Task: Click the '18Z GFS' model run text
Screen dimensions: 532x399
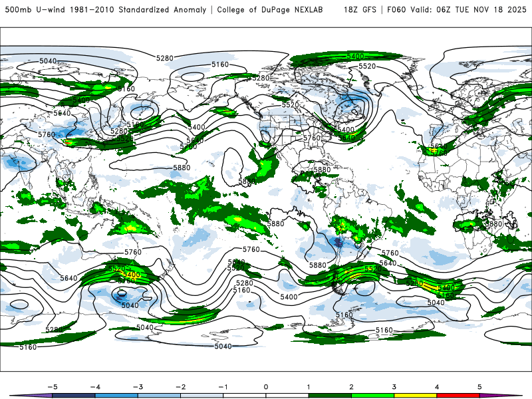Action: [x=360, y=9]
